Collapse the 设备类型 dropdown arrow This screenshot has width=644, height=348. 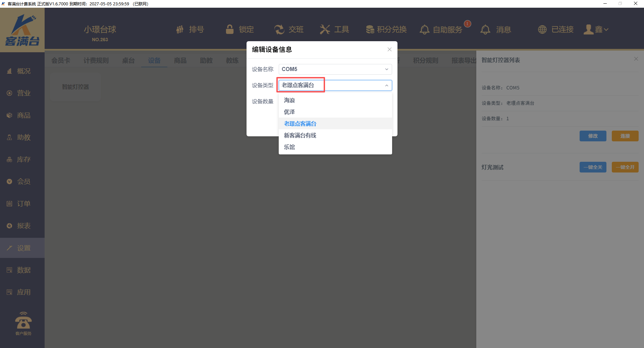click(x=386, y=85)
